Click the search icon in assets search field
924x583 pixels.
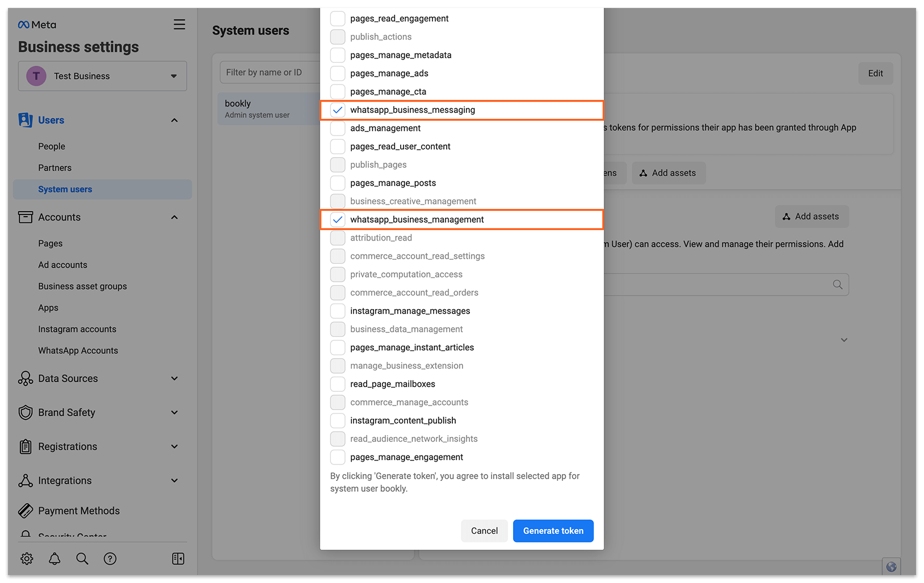tap(838, 285)
